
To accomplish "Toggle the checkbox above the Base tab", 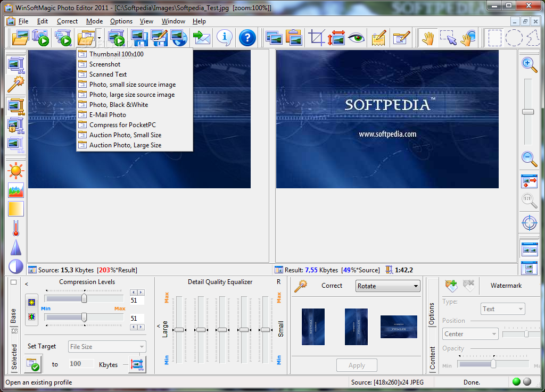I will coord(13,282).
